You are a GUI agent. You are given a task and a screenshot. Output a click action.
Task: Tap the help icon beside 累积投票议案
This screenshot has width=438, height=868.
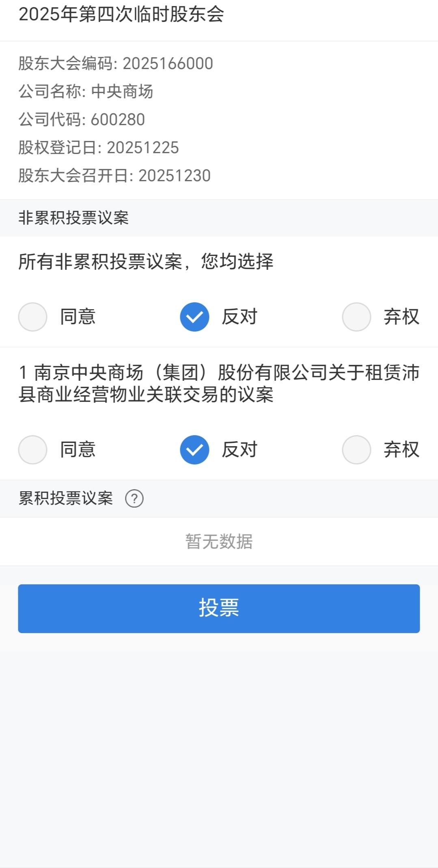[x=134, y=499]
